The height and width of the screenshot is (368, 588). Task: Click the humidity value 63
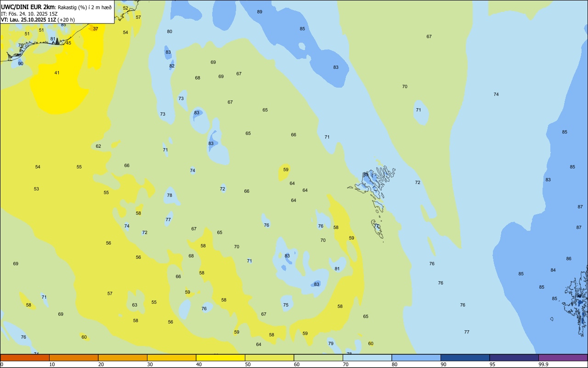135,305
